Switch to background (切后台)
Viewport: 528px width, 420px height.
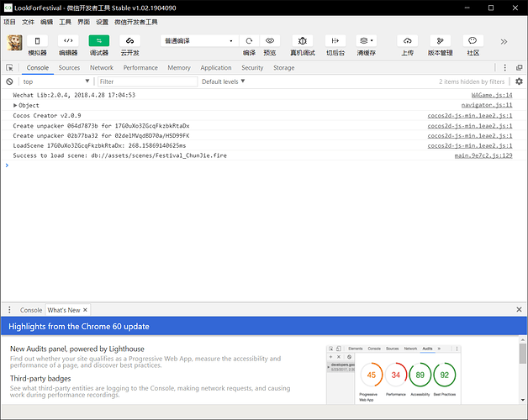(x=335, y=40)
